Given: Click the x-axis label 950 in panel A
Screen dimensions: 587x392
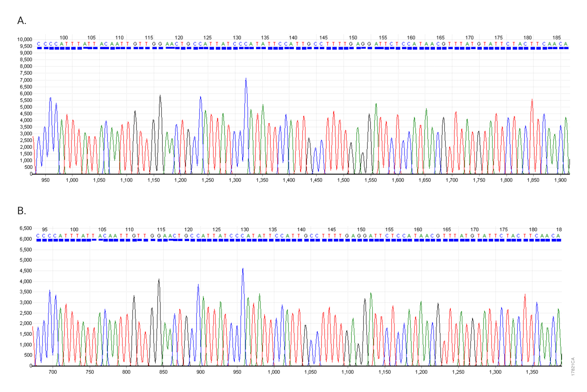Looking at the screenshot, I should (45, 180).
